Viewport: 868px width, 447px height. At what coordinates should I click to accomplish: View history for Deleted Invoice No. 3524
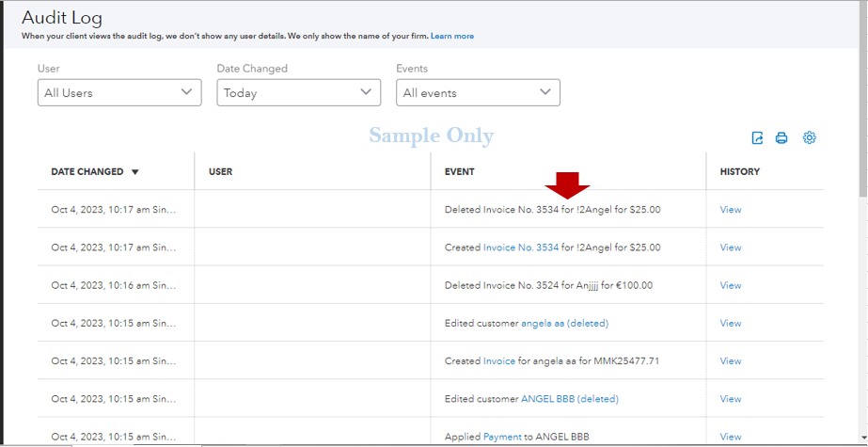coord(731,285)
